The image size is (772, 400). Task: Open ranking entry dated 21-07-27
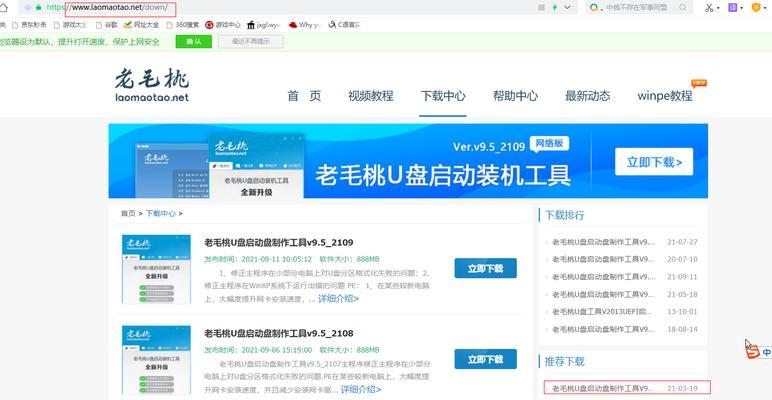624,242
